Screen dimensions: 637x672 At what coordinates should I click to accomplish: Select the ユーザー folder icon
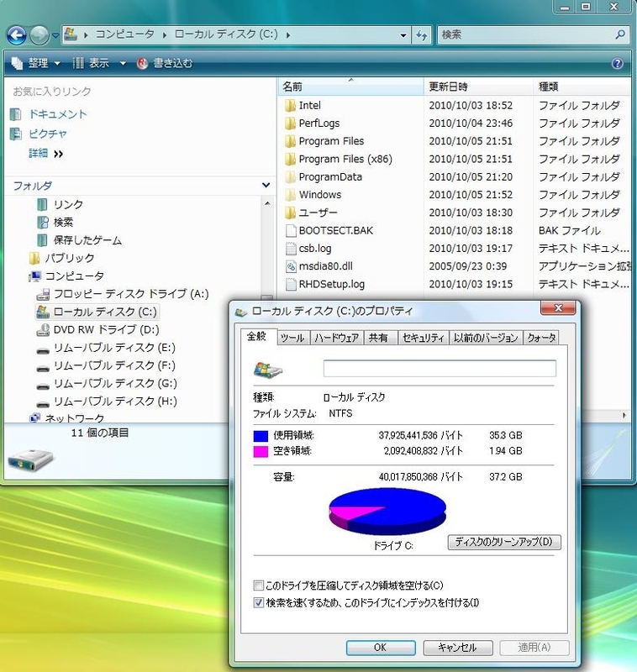coord(291,213)
